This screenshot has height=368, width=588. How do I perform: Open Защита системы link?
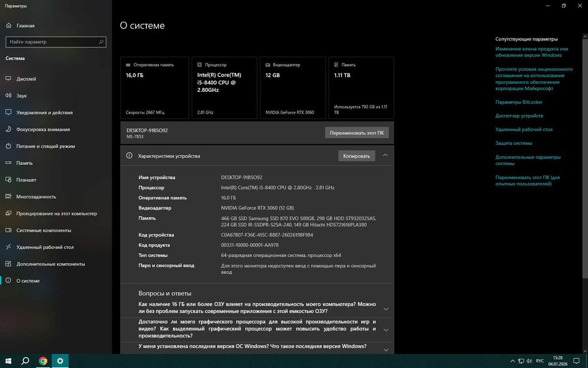pyautogui.click(x=513, y=143)
